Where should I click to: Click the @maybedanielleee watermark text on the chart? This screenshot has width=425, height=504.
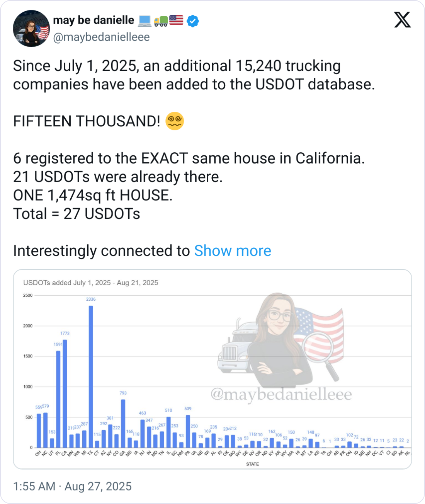coord(281,395)
